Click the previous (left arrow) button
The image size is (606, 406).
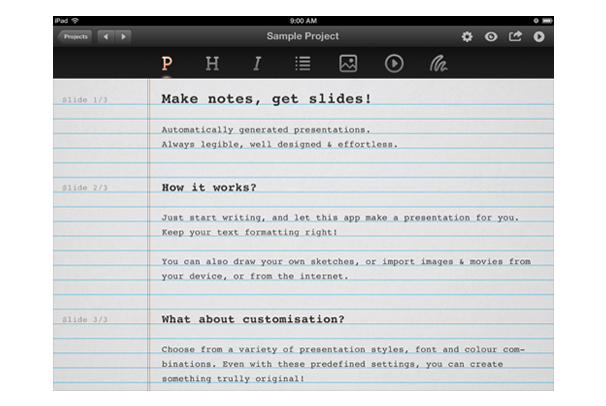[x=105, y=37]
